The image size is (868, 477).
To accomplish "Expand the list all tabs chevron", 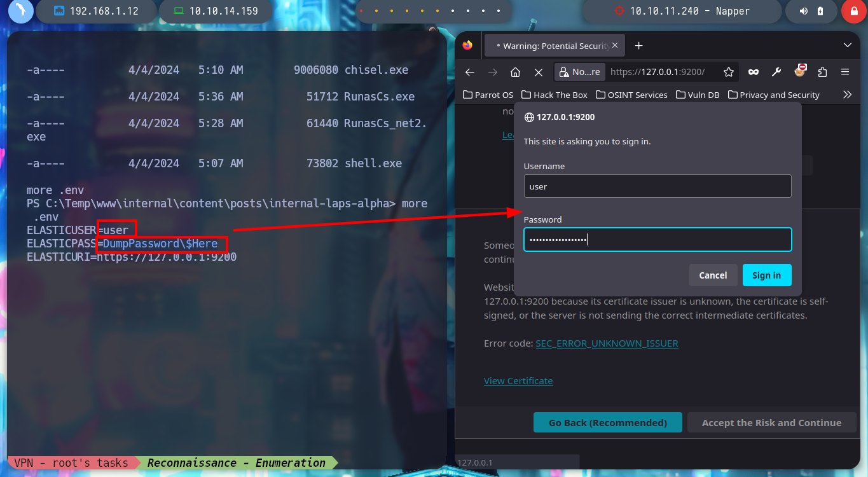I will click(847, 45).
